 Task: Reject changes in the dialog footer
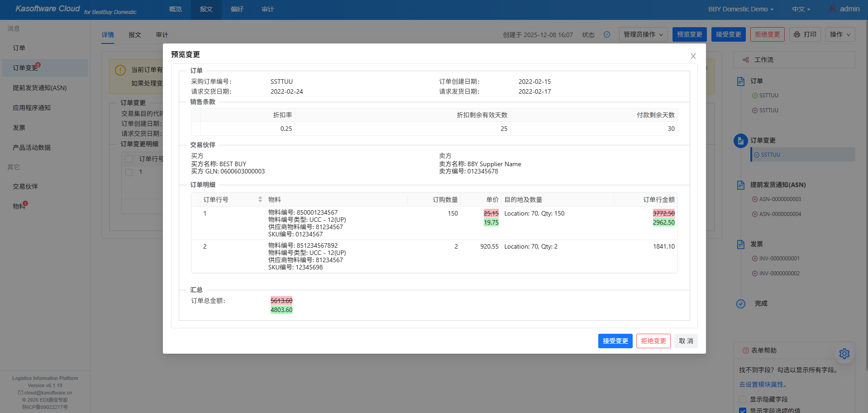pos(653,341)
